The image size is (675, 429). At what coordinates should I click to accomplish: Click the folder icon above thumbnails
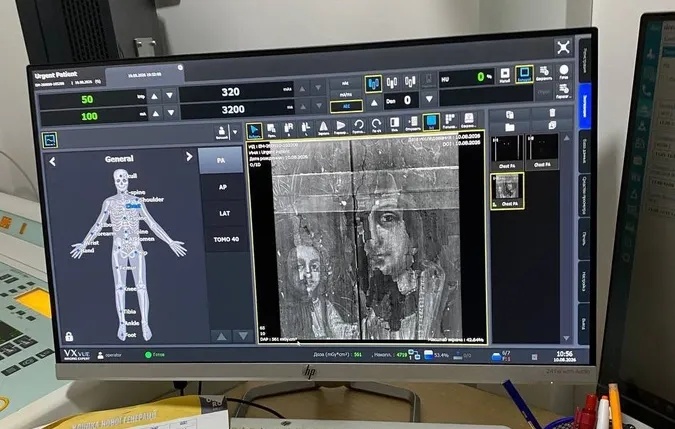tap(510, 127)
